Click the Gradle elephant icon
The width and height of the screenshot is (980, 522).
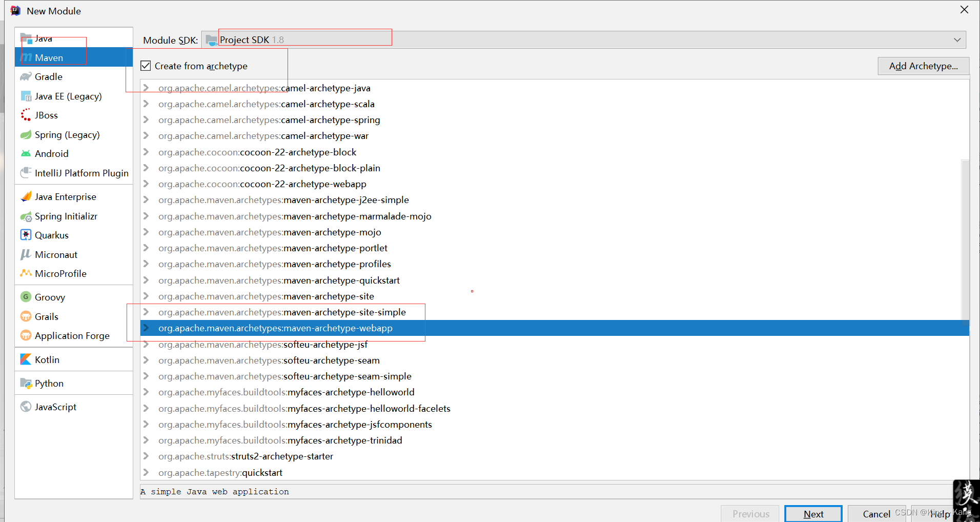point(26,76)
